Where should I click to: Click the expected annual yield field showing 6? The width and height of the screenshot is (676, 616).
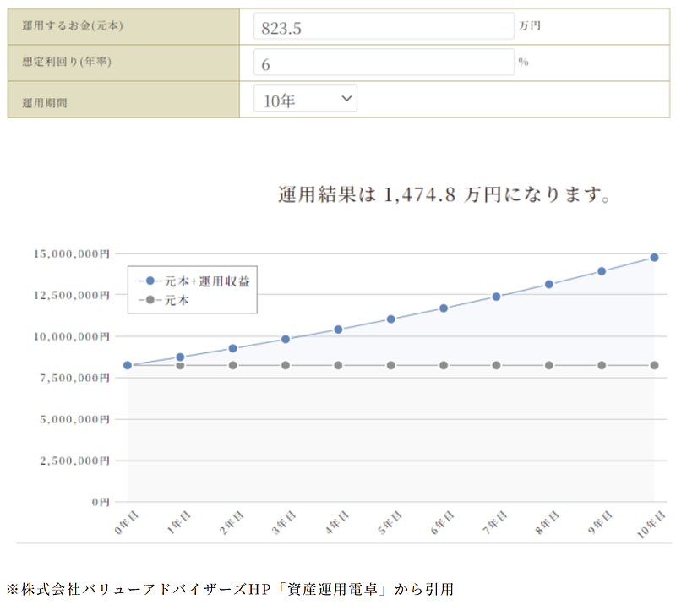click(x=384, y=63)
